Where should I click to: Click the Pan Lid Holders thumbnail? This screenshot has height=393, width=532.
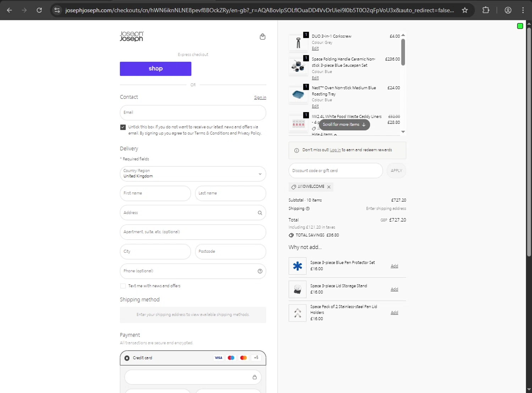[298, 313]
